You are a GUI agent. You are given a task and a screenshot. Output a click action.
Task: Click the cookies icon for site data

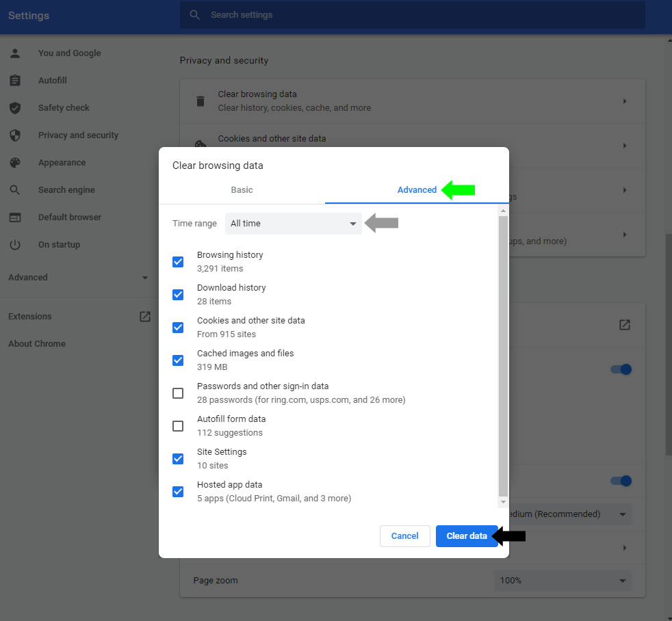(x=200, y=145)
